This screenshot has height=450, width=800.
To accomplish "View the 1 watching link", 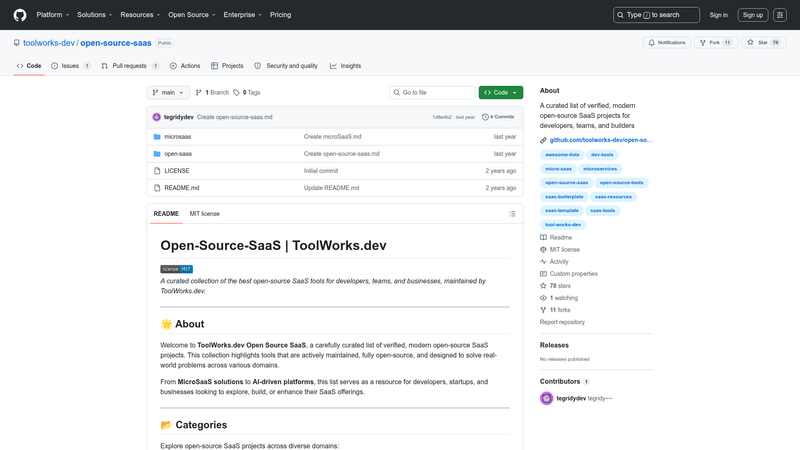I will [559, 298].
